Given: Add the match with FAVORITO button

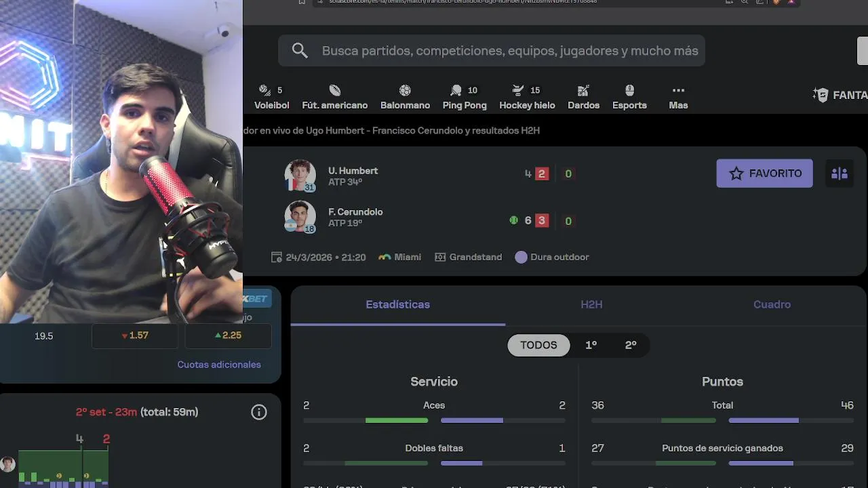Looking at the screenshot, I should tap(764, 174).
